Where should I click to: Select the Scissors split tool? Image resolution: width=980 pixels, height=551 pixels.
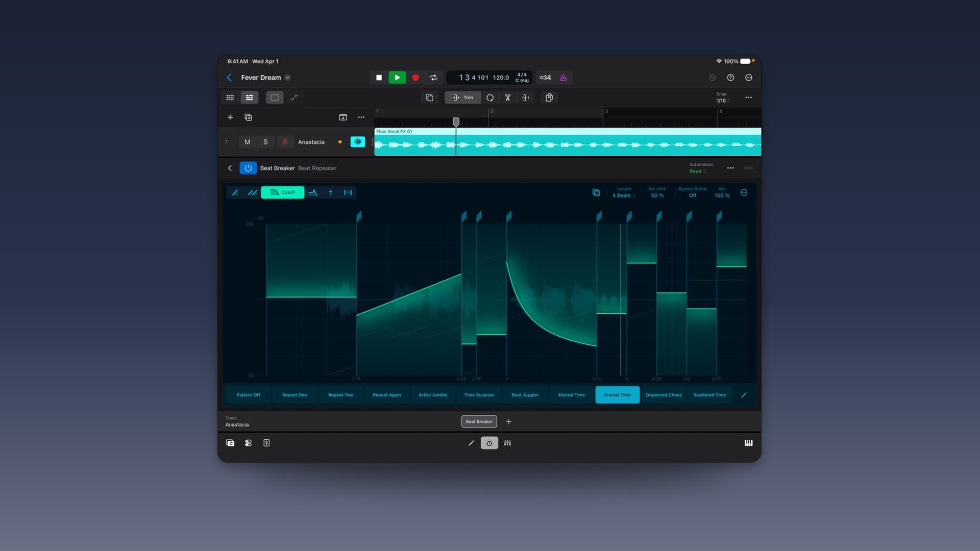click(508, 97)
